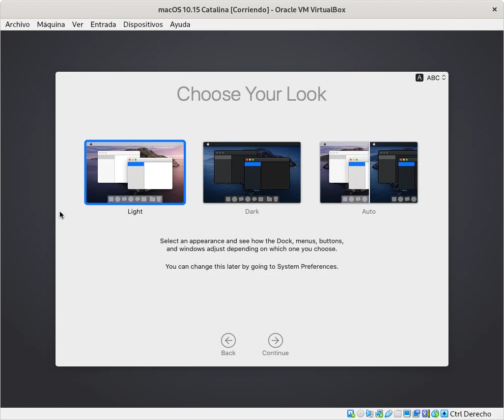The image size is (504, 420).
Task: Click the virtual display status icon
Action: tap(407, 414)
